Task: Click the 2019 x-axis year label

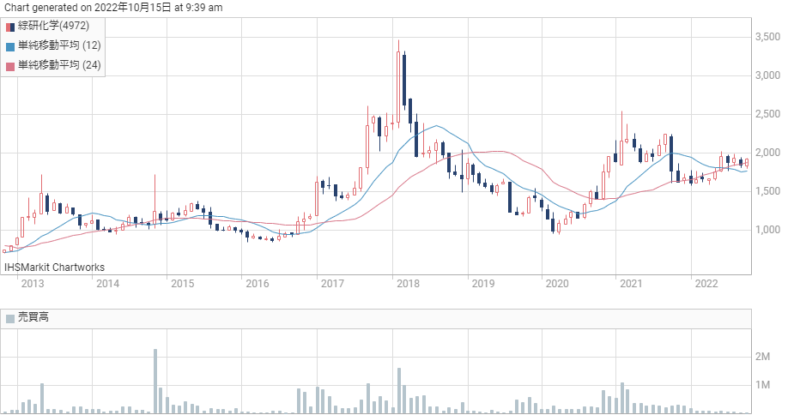Action: click(483, 283)
